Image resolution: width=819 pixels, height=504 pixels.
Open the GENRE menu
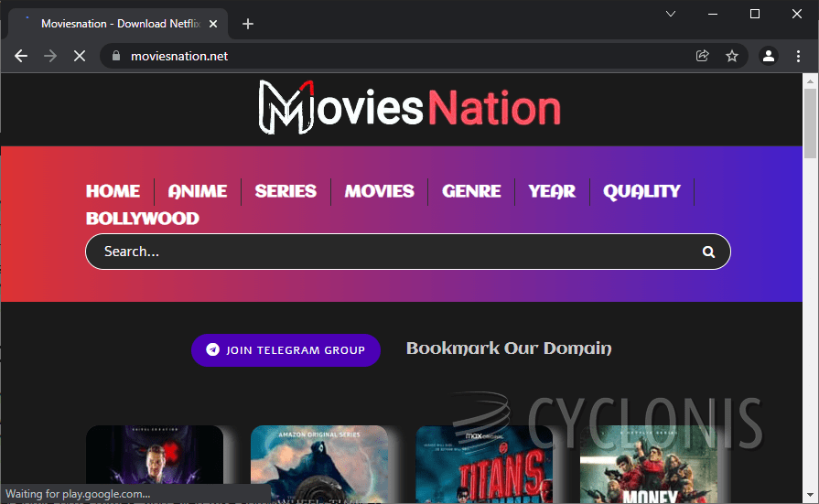pos(471,191)
